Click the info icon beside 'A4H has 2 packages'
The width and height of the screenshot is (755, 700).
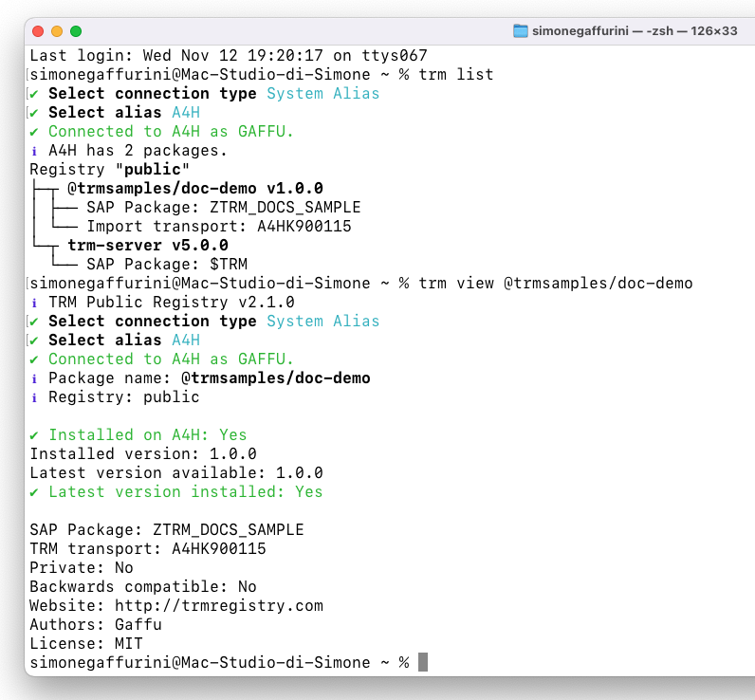pyautogui.click(x=34, y=151)
